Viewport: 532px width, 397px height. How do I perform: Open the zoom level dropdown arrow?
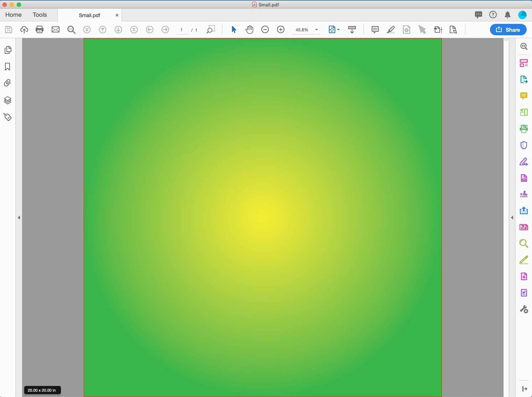(316, 30)
